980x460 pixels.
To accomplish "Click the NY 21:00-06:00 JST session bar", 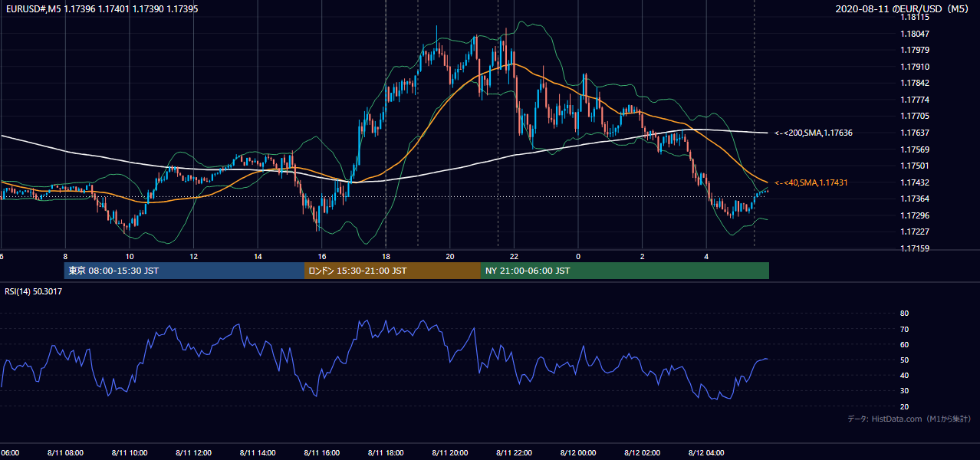I will tap(625, 271).
